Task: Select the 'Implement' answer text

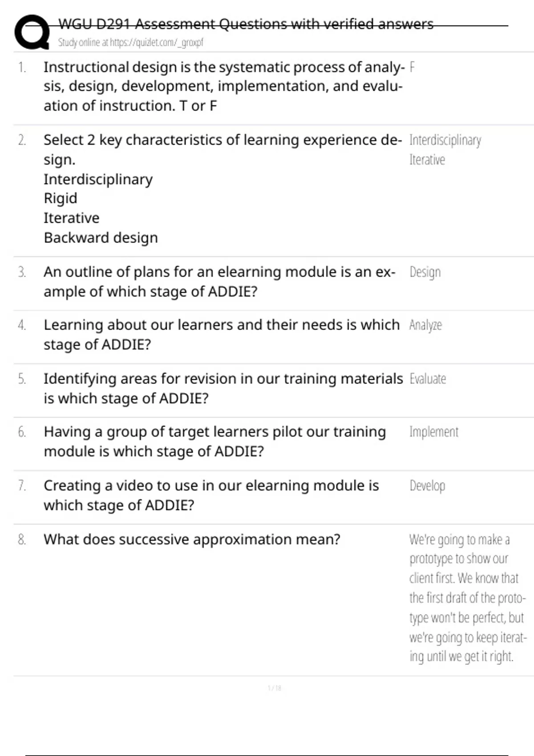Action: [434, 432]
